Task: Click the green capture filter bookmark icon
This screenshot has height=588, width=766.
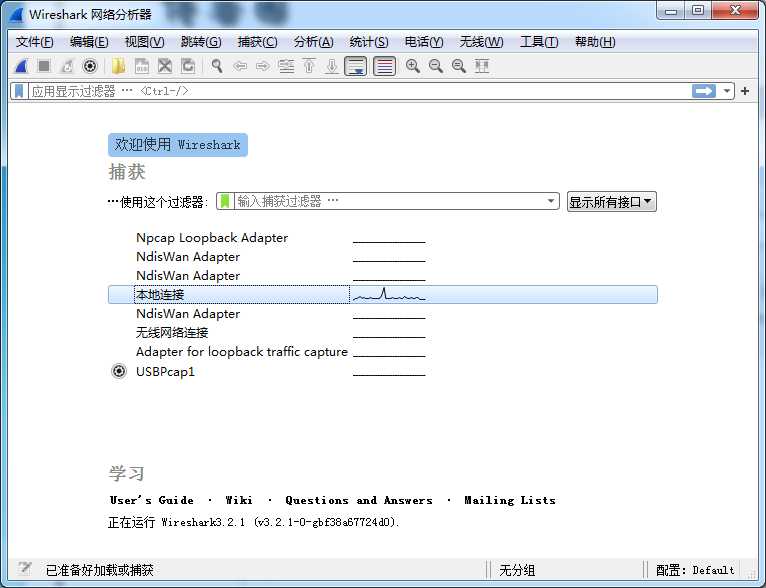Action: [225, 201]
